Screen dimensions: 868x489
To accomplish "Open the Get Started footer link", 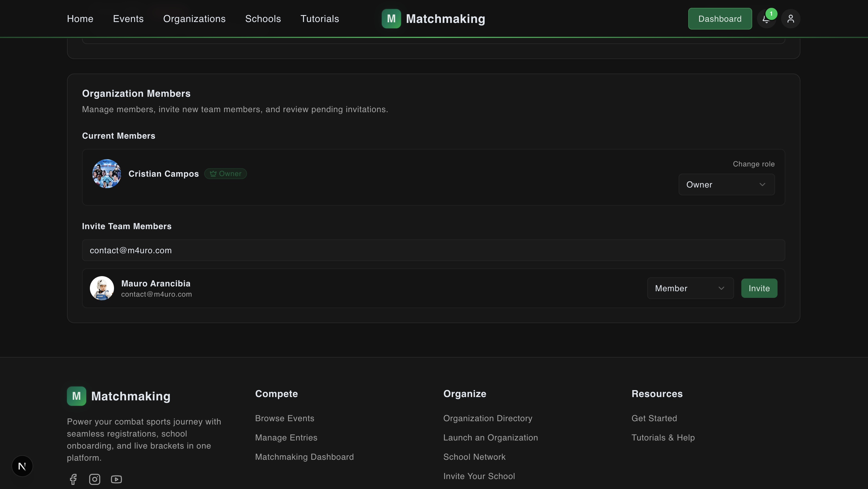I will tap(654, 418).
